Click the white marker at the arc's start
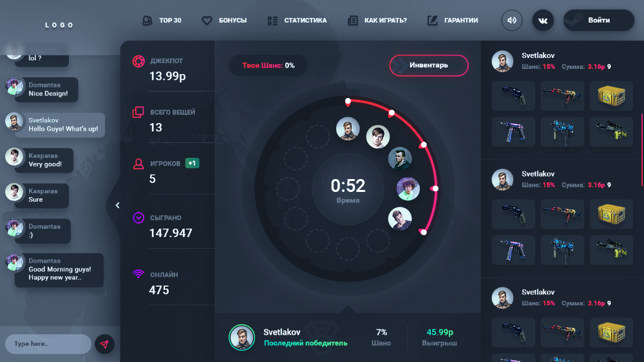The image size is (644, 362). (x=348, y=101)
